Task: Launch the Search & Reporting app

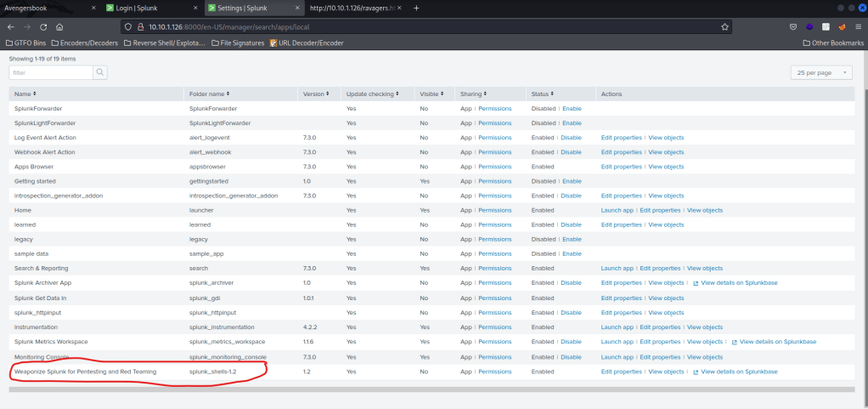Action: (617, 268)
